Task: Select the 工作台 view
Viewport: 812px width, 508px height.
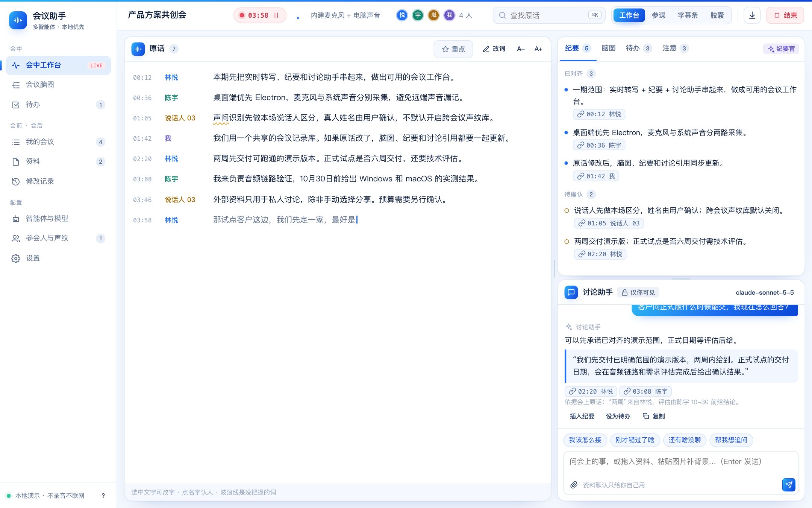Action: (x=629, y=15)
